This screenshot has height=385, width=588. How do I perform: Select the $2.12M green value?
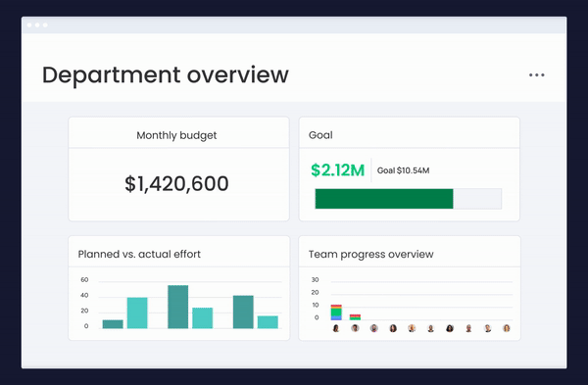(x=337, y=170)
